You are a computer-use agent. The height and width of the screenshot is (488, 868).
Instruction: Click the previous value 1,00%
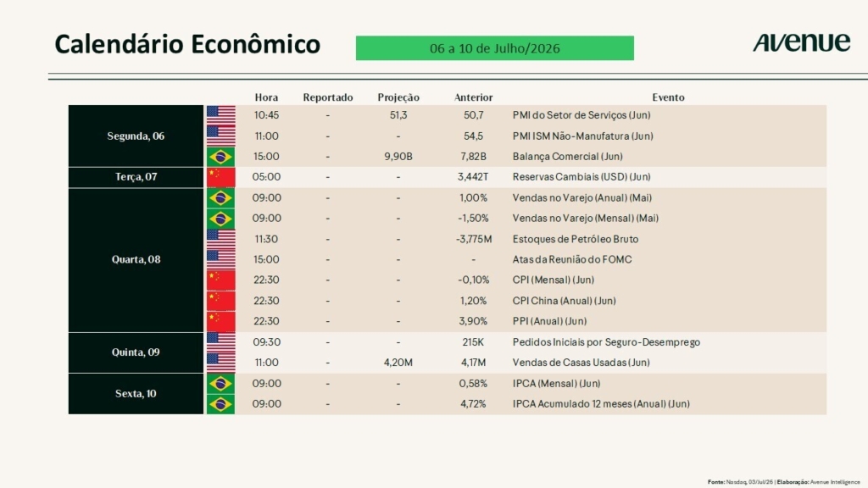(473, 198)
